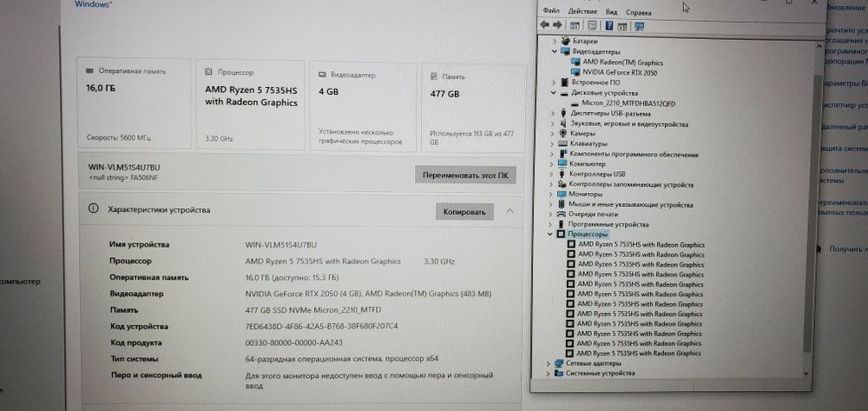
Task: Expand Контроллеры запоминающих устройств node arrow
Action: point(551,184)
